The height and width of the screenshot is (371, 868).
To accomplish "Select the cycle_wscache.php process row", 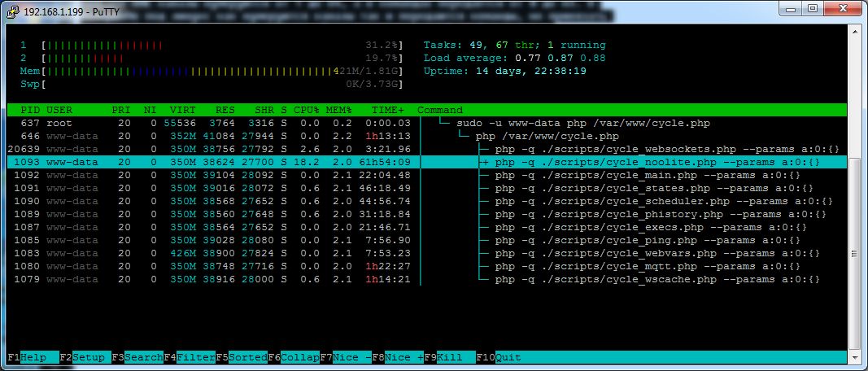I will click(427, 280).
